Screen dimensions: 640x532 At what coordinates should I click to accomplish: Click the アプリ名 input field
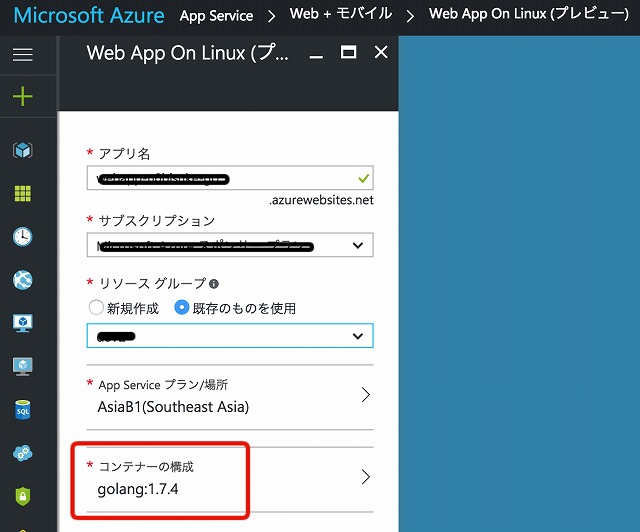230,178
